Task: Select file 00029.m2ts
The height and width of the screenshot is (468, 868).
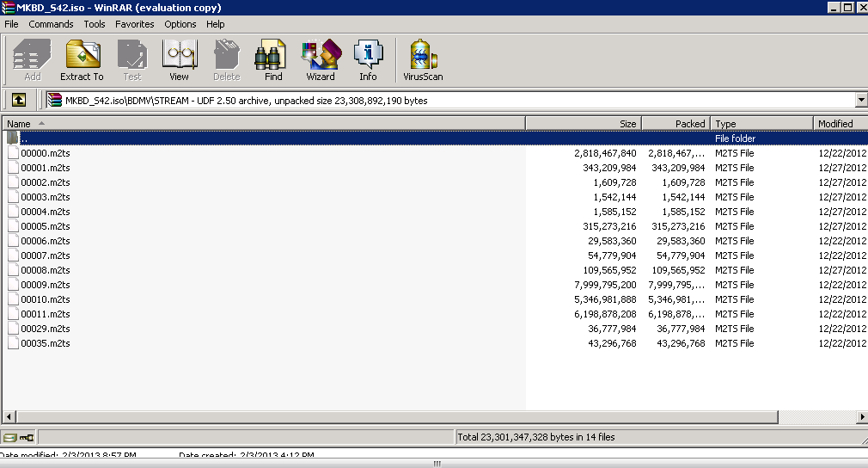Action: tap(46, 329)
